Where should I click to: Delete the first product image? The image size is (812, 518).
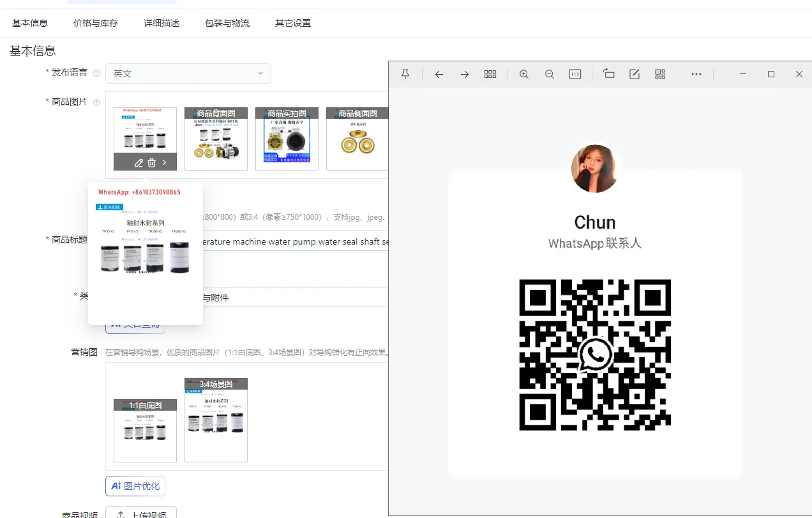pos(151,163)
